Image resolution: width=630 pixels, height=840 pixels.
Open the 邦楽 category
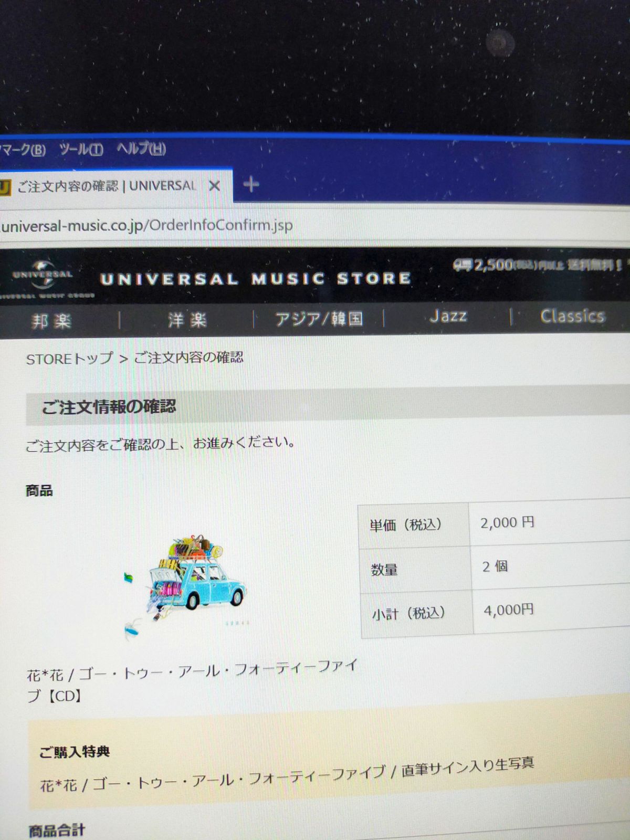(x=51, y=320)
